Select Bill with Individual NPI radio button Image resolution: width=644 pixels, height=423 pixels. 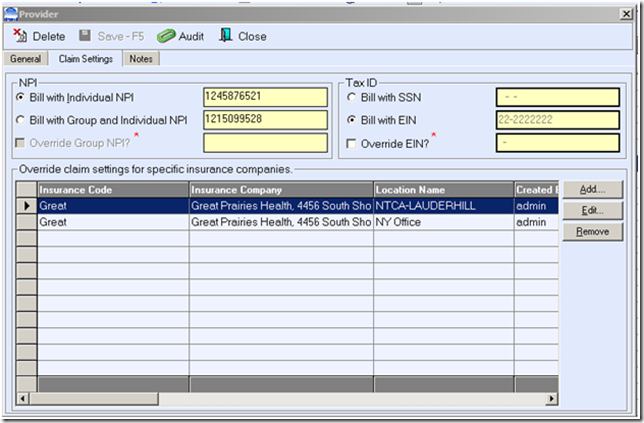[20, 97]
